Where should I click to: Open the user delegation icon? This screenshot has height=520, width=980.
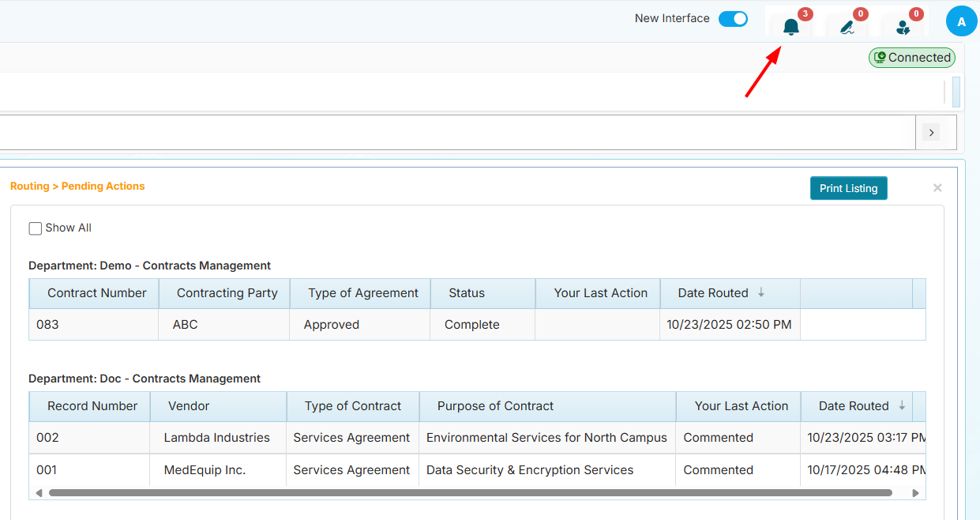click(x=903, y=25)
